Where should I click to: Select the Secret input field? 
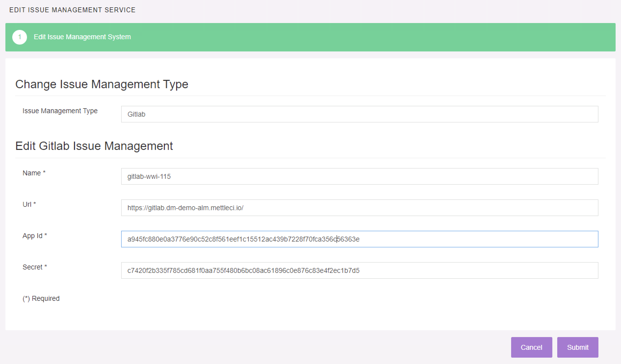pyautogui.click(x=359, y=270)
